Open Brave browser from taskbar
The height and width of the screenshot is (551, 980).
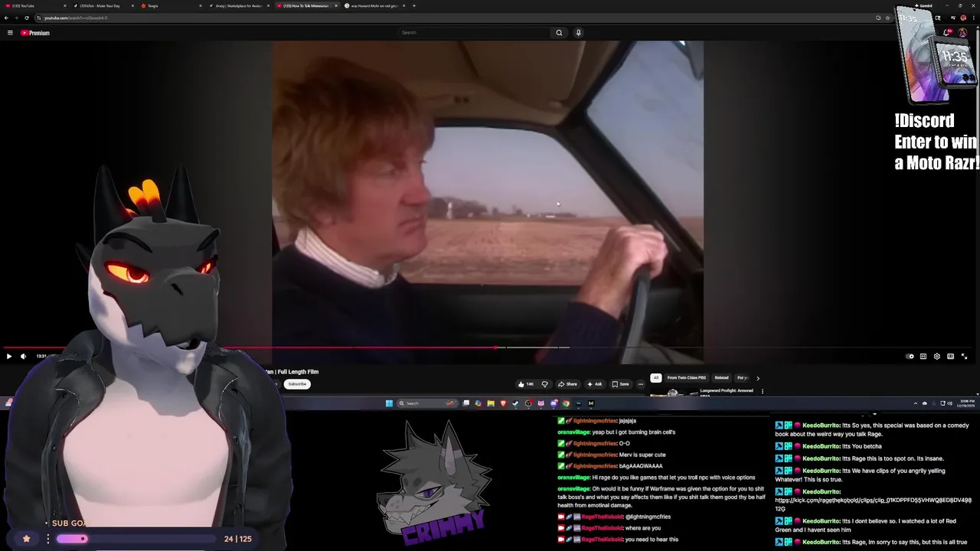503,403
